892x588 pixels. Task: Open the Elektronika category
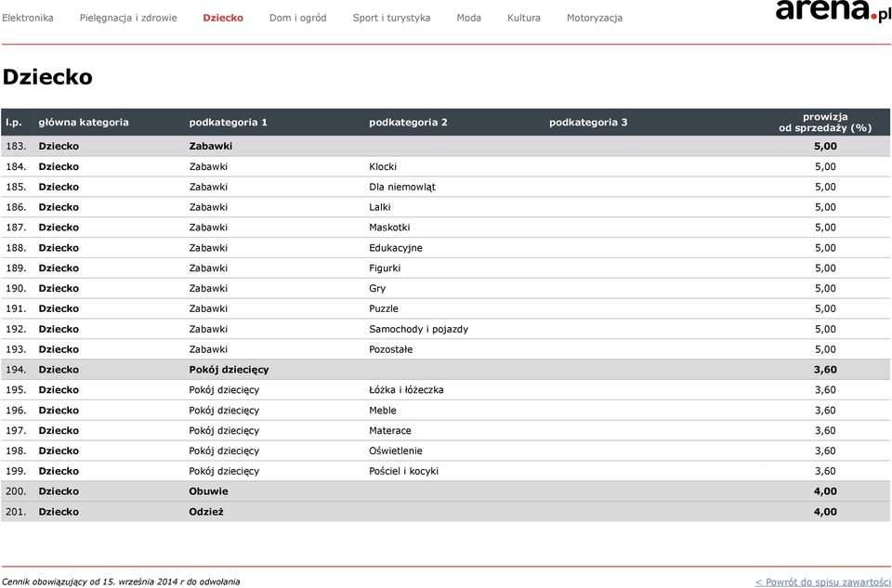coord(27,18)
